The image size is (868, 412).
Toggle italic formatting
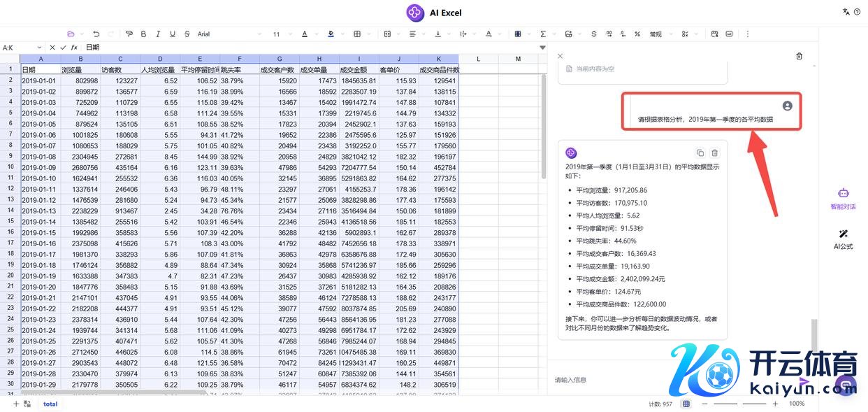coord(158,34)
